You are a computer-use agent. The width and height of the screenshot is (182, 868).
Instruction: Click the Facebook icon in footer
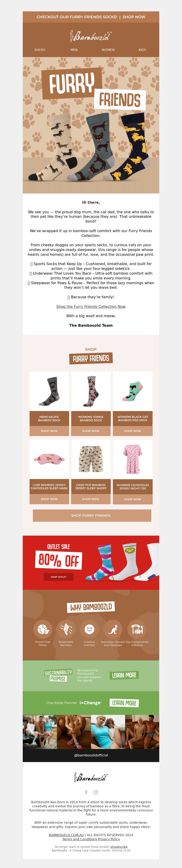click(86, 792)
